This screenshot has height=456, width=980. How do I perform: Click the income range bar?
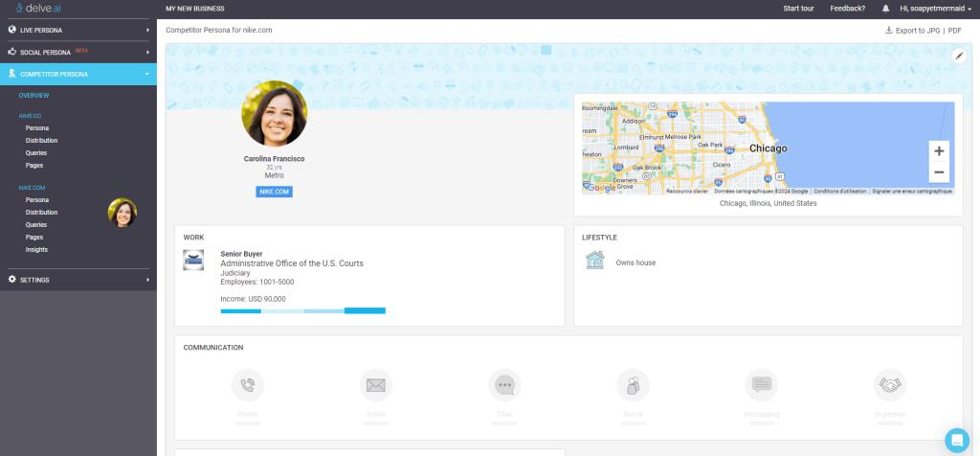tap(303, 311)
